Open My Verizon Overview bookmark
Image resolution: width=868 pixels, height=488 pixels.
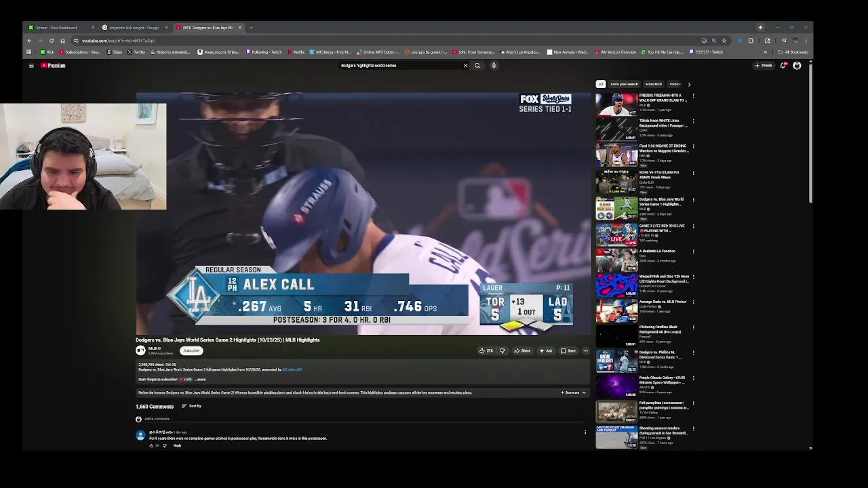pos(616,52)
